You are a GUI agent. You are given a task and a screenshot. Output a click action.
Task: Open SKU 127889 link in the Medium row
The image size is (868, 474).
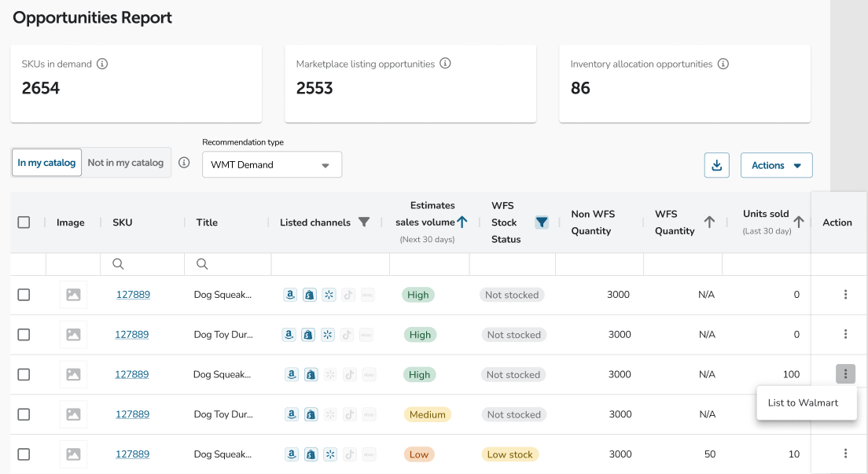pos(132,414)
